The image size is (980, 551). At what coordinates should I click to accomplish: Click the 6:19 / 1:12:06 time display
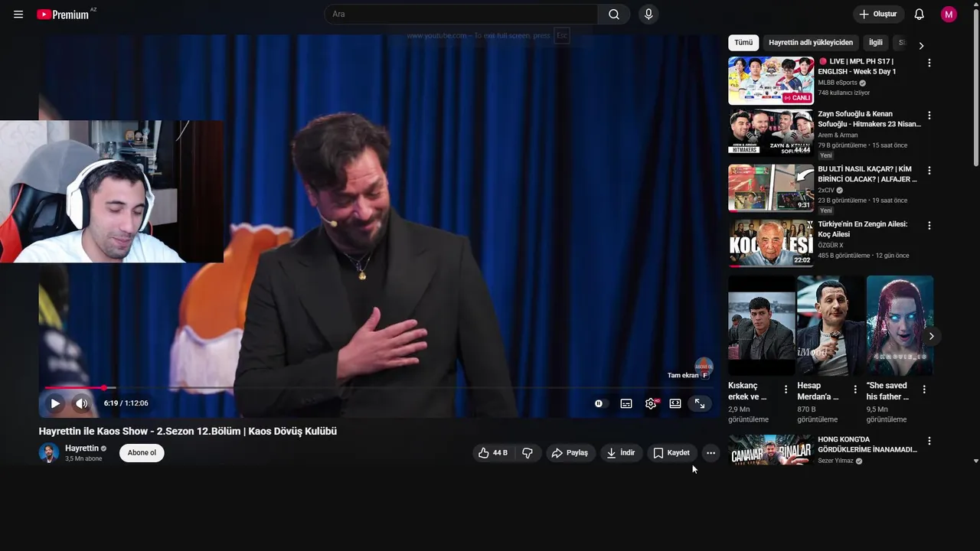point(126,403)
